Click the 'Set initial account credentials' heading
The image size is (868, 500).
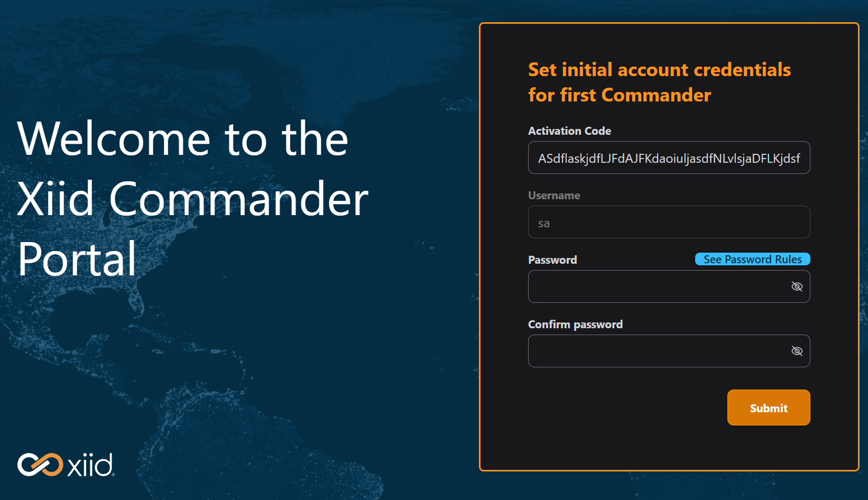659,82
